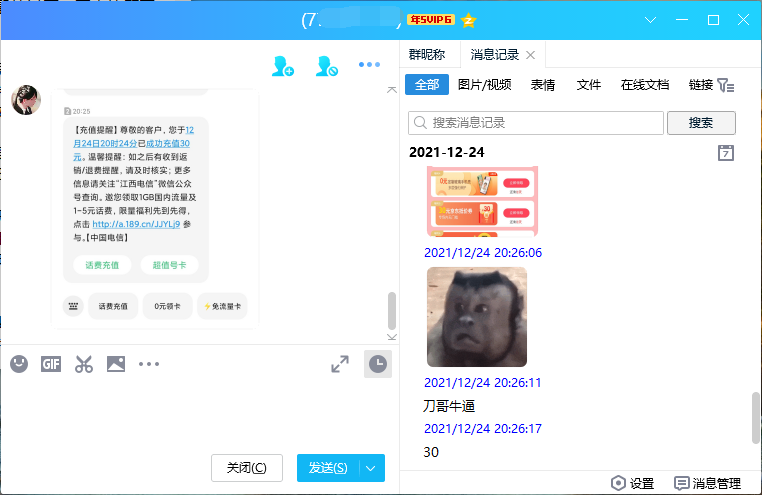This screenshot has width=762, height=495.
Task: Click the 2021/12/24 20:26:17 timestamp
Action: (x=483, y=428)
